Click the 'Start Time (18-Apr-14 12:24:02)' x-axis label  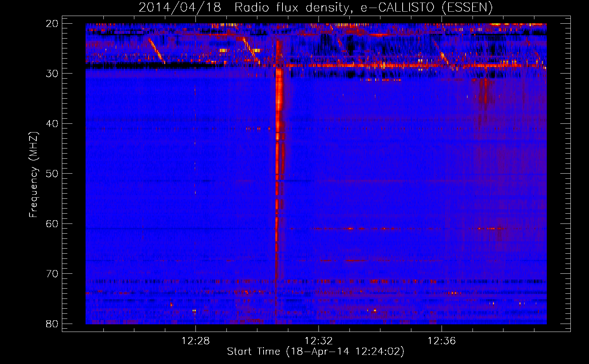coord(316,352)
